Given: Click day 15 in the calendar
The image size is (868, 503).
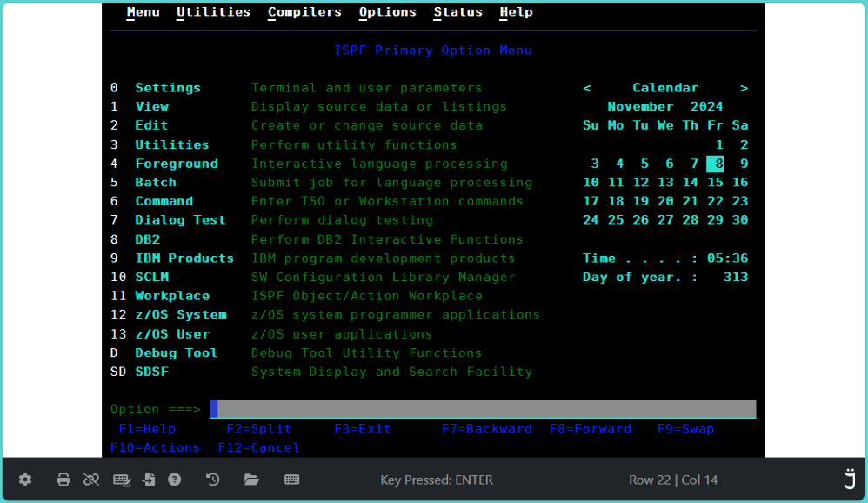Looking at the screenshot, I should pyautogui.click(x=715, y=182).
